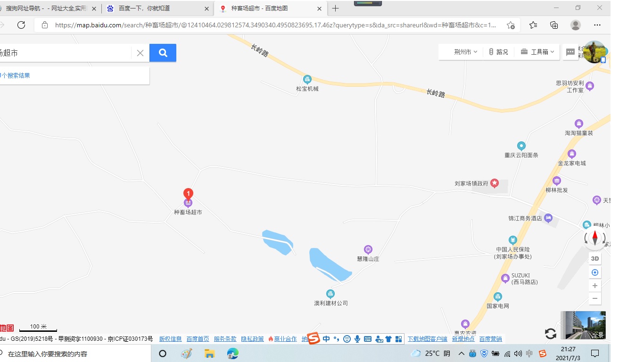The width and height of the screenshot is (644, 362).
Task: Click the zoom in plus control
Action: [x=594, y=285]
